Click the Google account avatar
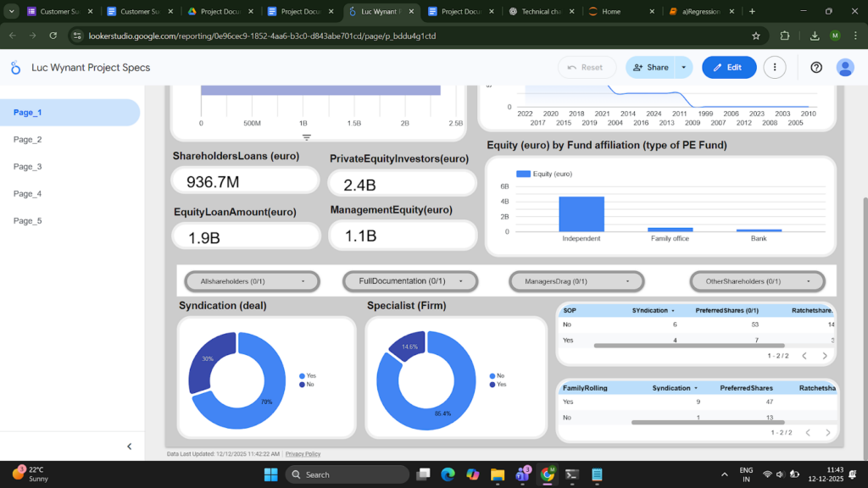The height and width of the screenshot is (488, 868). coord(844,68)
